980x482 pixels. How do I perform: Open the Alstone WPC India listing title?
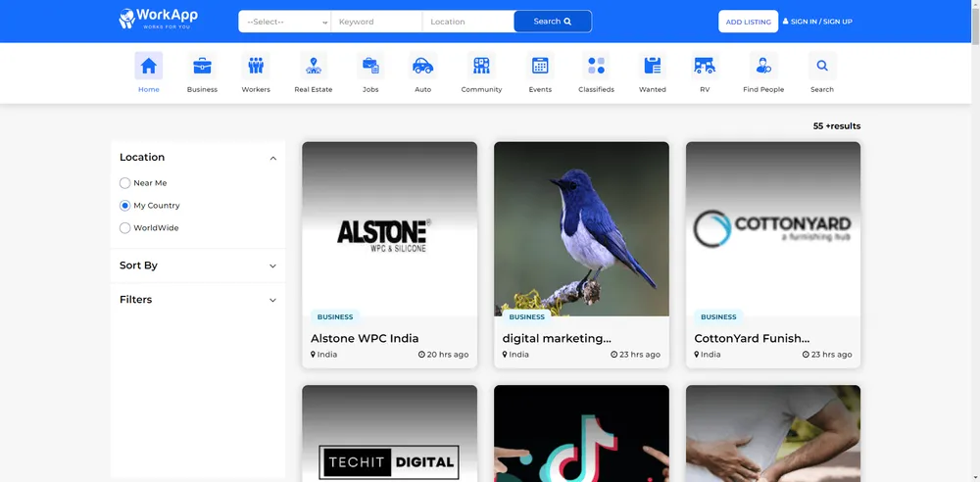click(365, 338)
